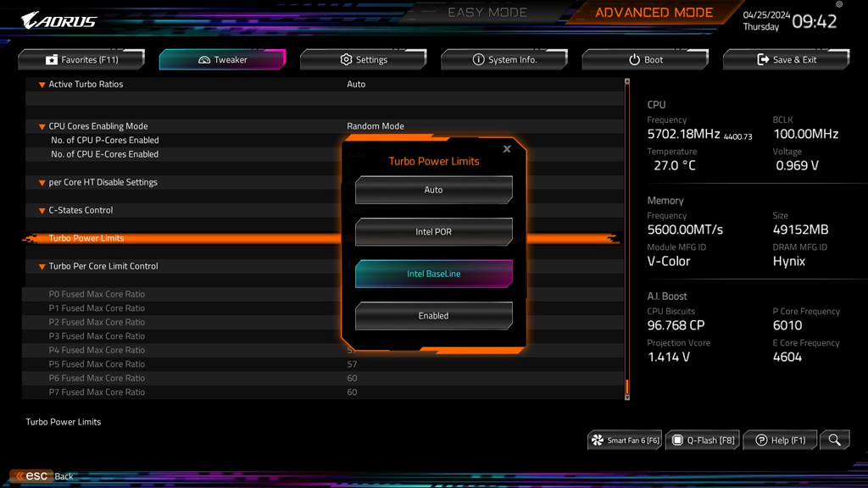
Task: Select the Intel BaseLine option
Action: click(x=433, y=274)
